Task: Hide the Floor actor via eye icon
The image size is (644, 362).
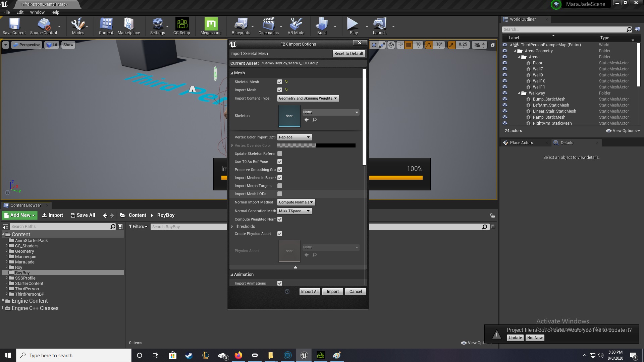Action: pyautogui.click(x=505, y=63)
